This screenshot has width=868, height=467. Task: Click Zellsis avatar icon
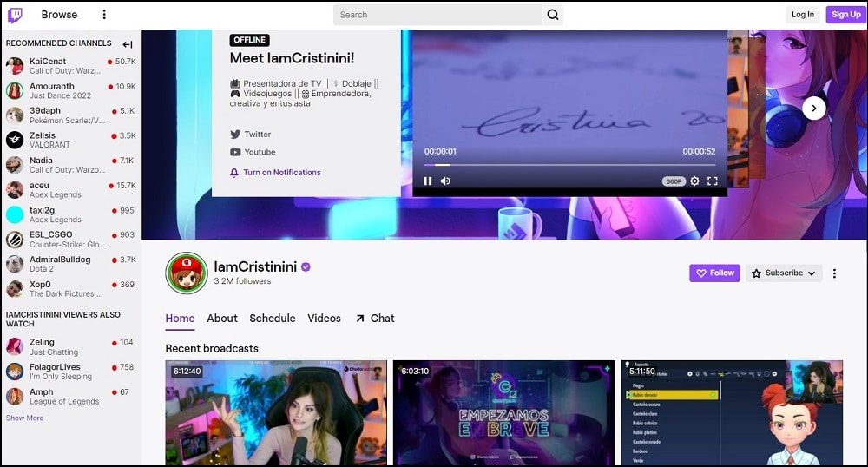click(15, 140)
